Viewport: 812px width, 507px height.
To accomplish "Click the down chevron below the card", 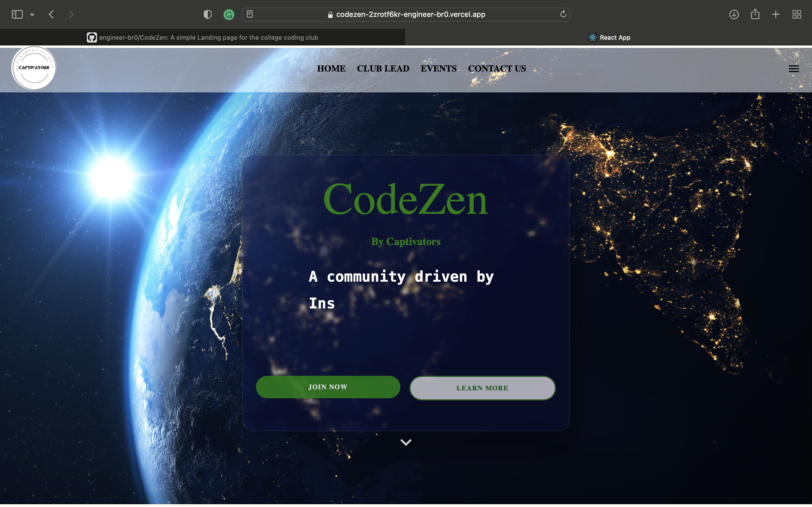I will (x=406, y=442).
